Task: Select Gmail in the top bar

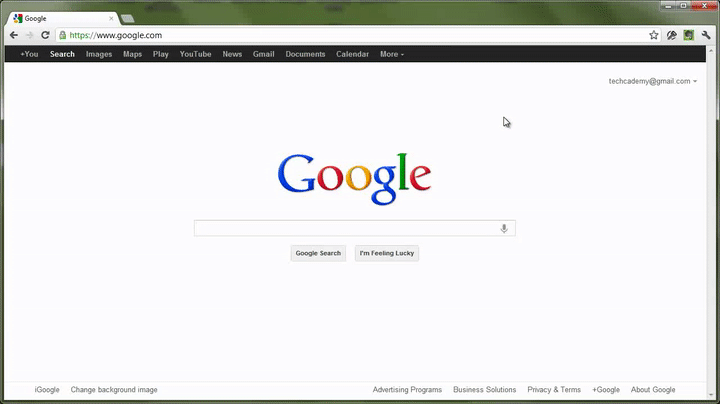Action: pyautogui.click(x=263, y=54)
